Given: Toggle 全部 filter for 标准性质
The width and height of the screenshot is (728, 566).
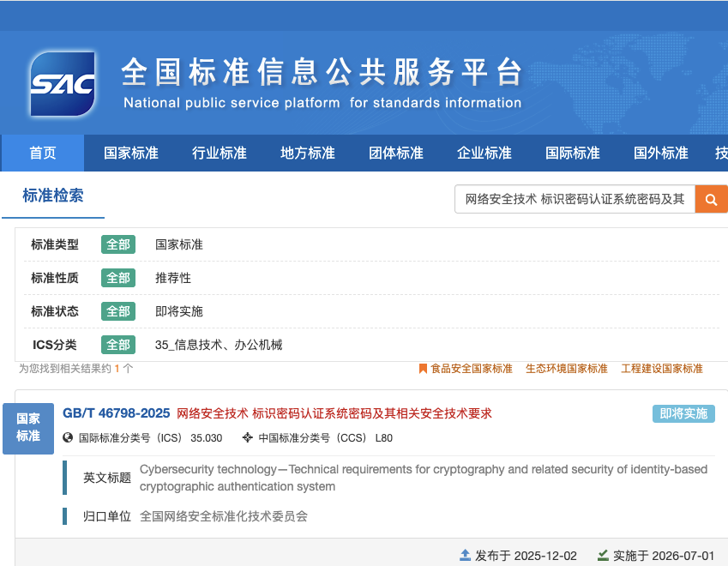Looking at the screenshot, I should point(118,278).
